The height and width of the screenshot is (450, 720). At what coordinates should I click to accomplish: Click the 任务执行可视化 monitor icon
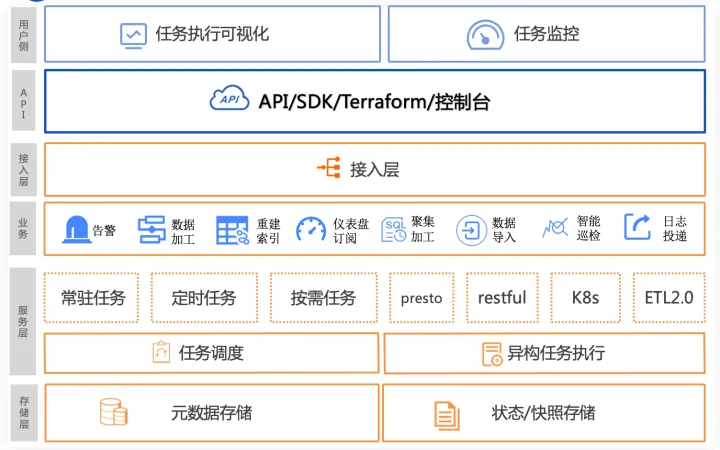coord(133,36)
